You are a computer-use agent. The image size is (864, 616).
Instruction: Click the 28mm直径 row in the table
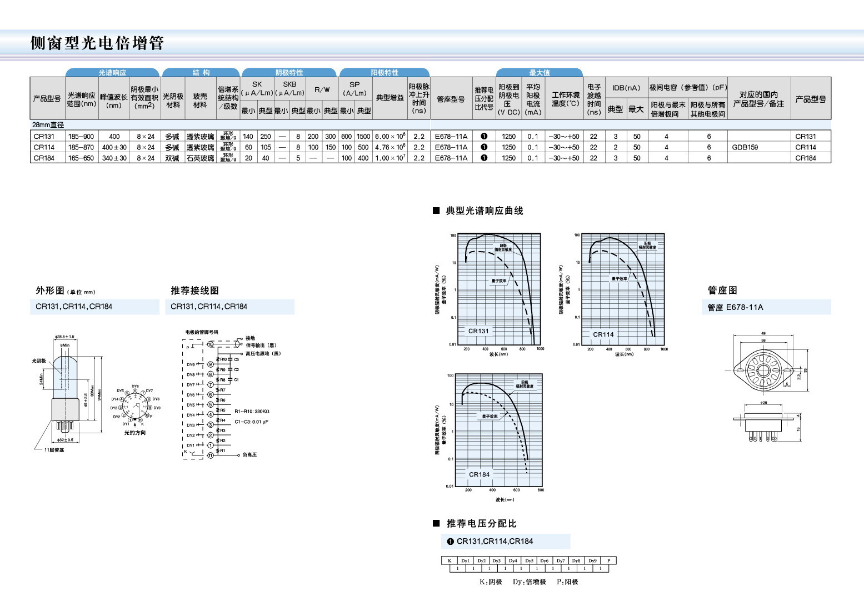48,125
